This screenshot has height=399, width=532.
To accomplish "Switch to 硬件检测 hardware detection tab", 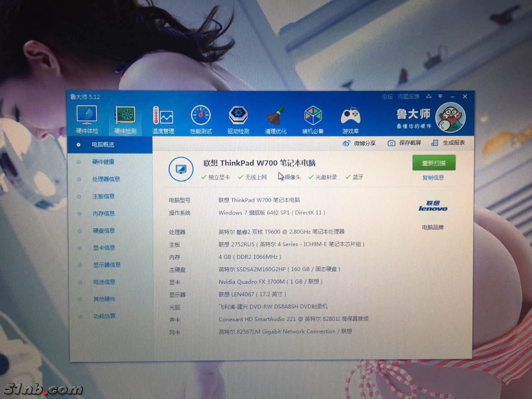I will [x=125, y=118].
